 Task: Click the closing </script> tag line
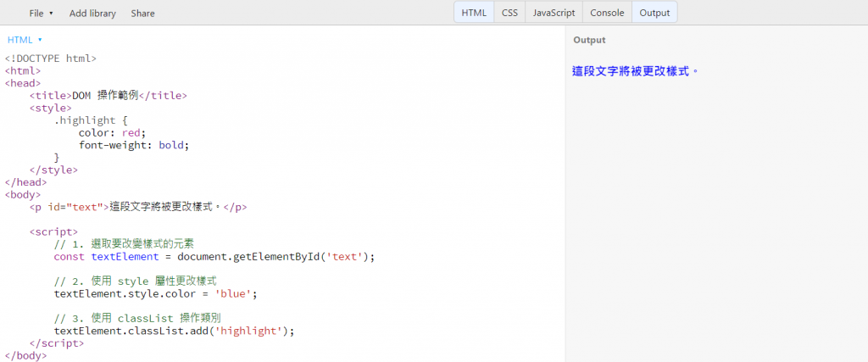57,343
